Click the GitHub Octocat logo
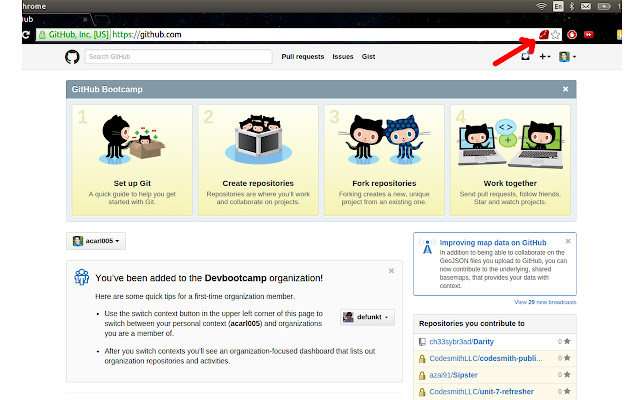 click(72, 57)
